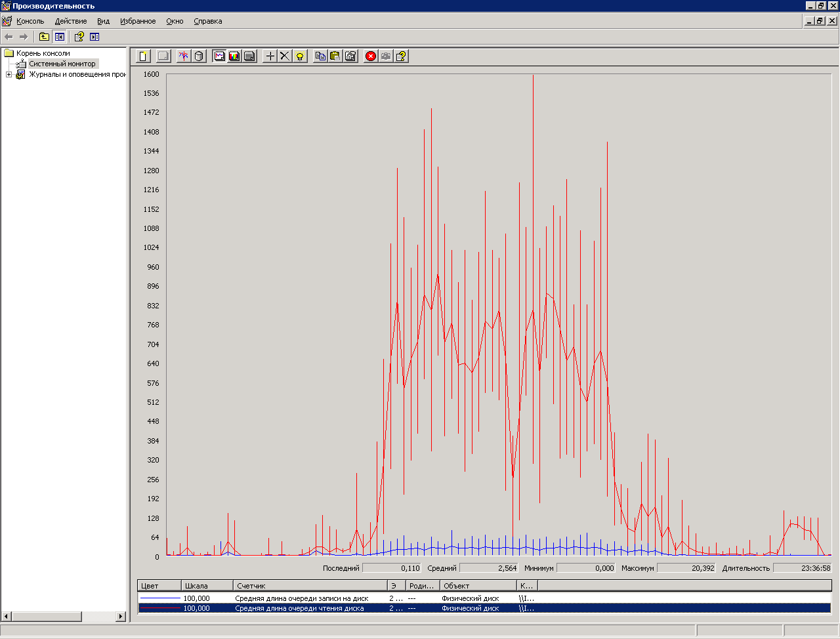Select Средняя длина очереди чтения диска row
This screenshot has width=840, height=639.
[x=299, y=608]
